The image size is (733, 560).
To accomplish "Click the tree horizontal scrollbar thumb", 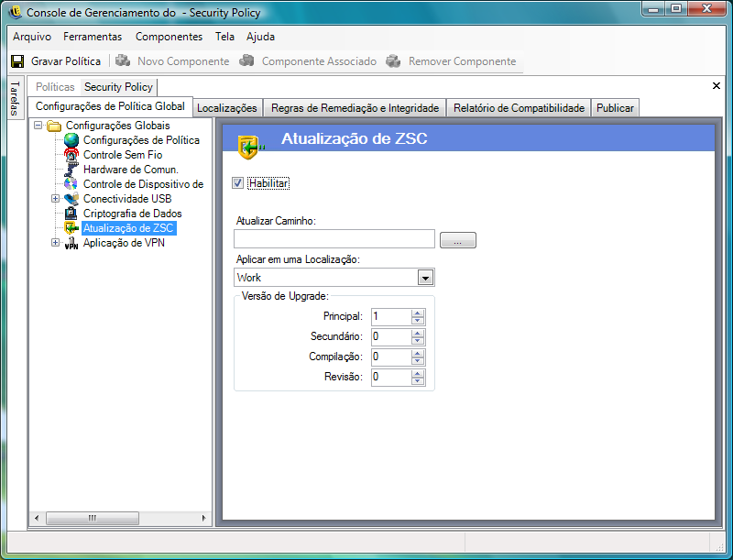I will point(93,518).
